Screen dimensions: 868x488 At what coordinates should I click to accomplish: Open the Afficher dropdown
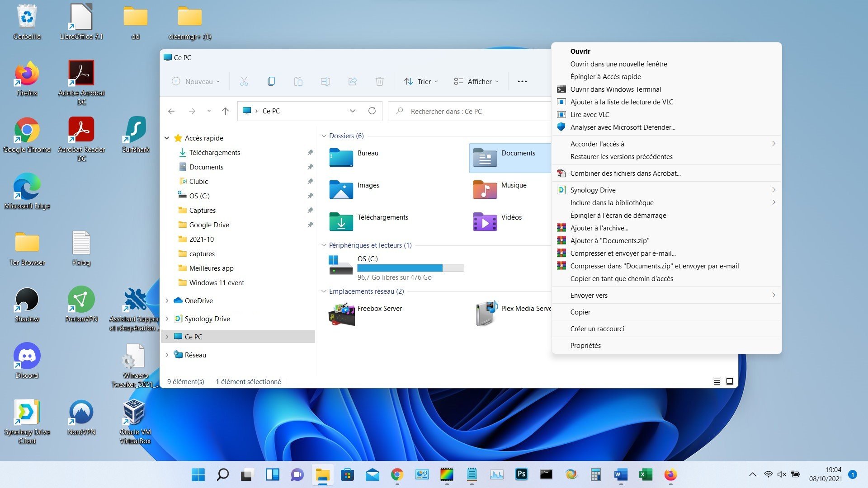pos(475,81)
